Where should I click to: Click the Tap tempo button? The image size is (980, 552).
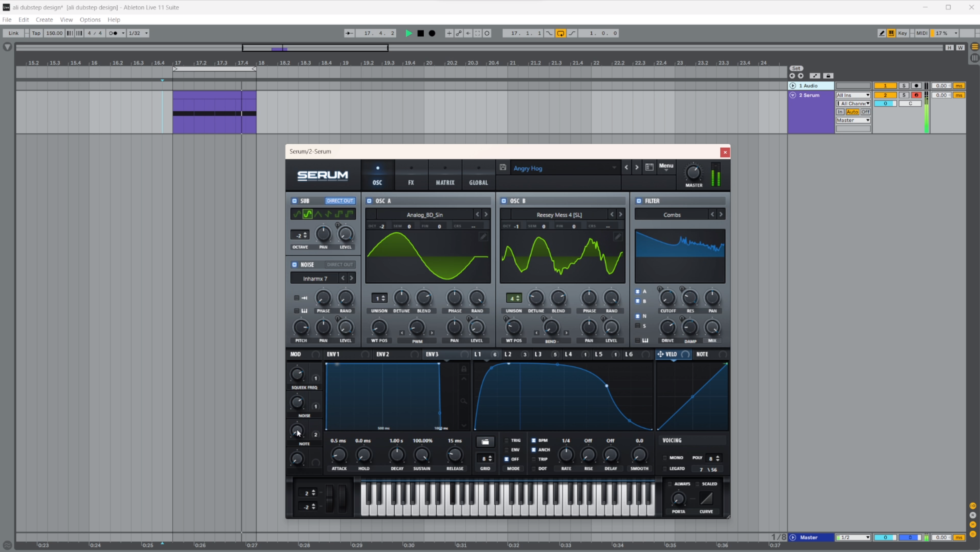(36, 33)
